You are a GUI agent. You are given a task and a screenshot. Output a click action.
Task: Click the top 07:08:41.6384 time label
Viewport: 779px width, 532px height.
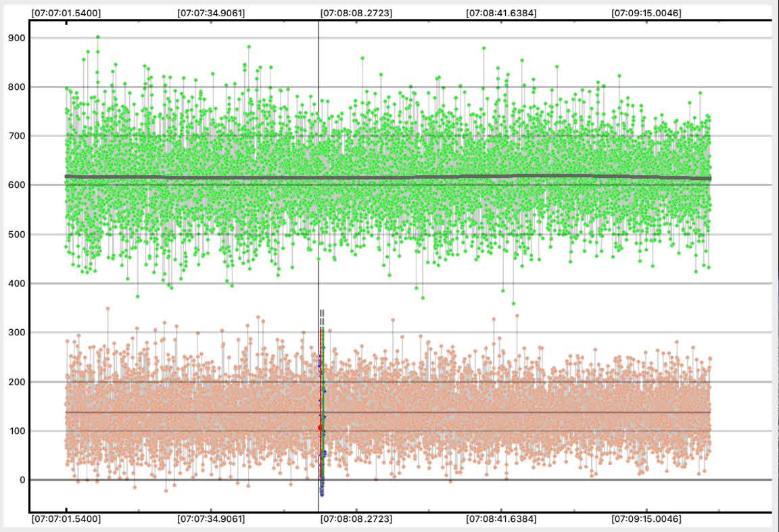(501, 12)
